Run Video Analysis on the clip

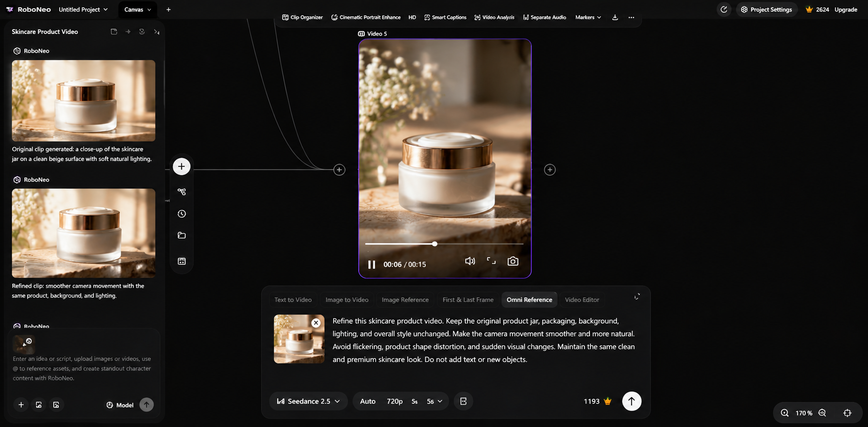click(x=494, y=17)
